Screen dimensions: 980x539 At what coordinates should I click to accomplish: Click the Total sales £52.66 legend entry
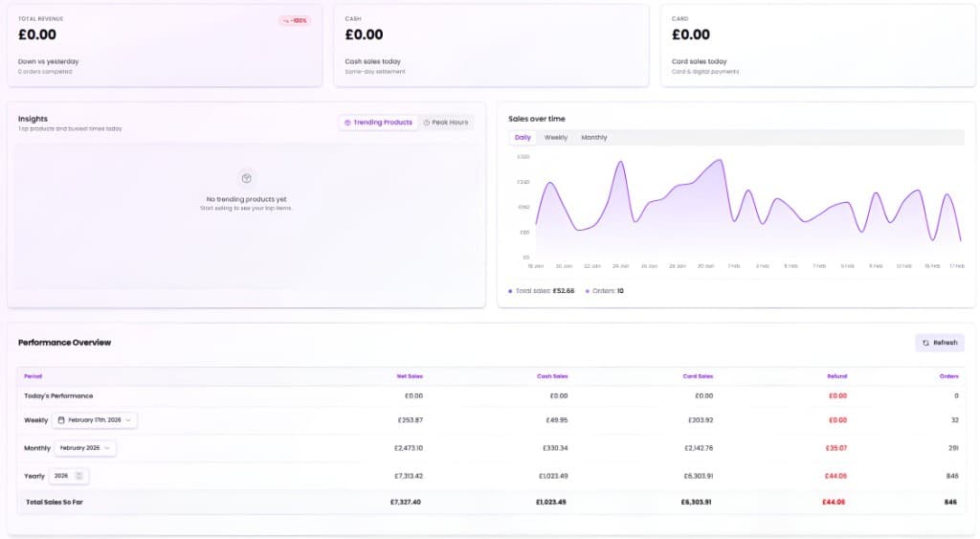pyautogui.click(x=542, y=291)
